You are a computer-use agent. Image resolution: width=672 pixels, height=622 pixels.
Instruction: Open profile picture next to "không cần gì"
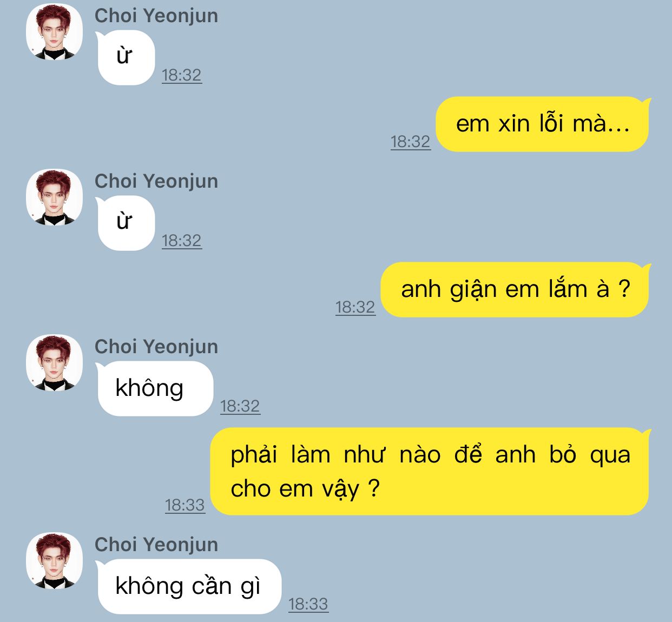(55, 560)
